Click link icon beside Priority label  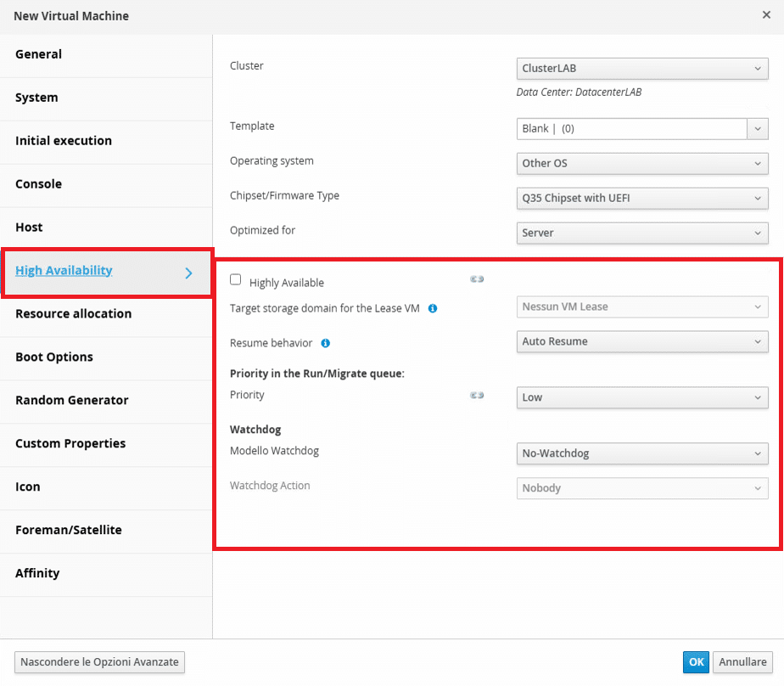[x=477, y=396]
